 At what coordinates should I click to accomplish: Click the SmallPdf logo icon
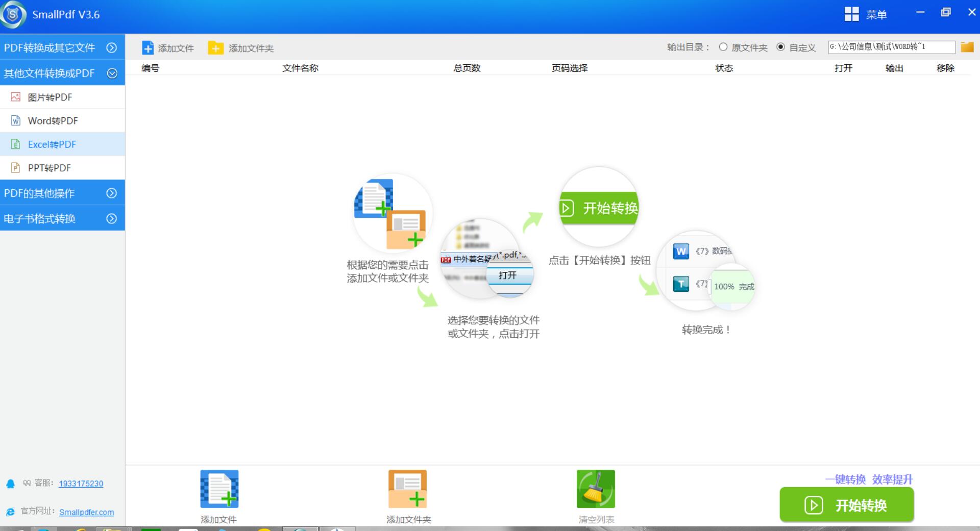pos(13,14)
